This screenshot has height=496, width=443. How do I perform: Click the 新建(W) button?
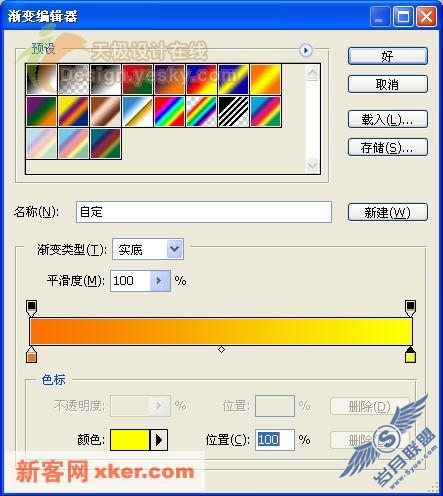(x=388, y=212)
